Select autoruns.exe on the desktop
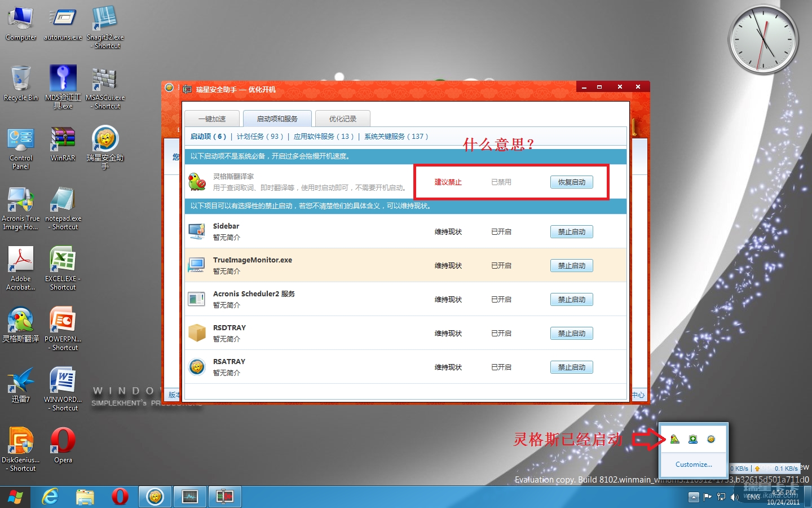 coord(63,24)
